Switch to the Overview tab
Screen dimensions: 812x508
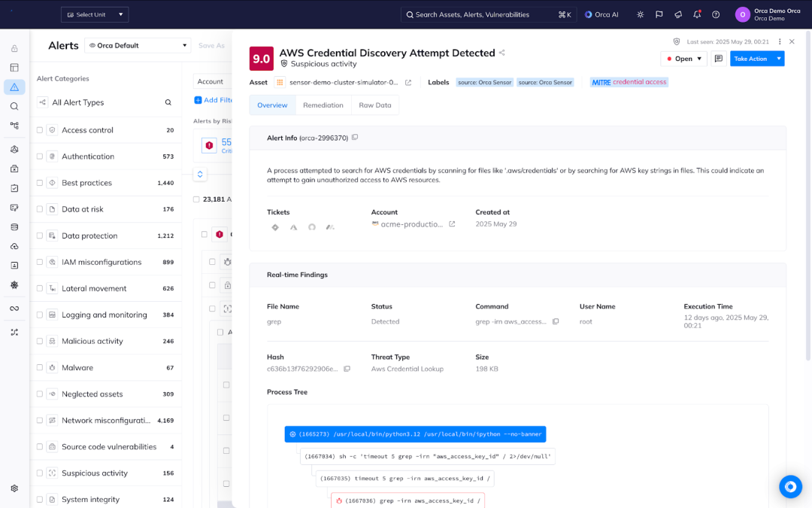272,105
